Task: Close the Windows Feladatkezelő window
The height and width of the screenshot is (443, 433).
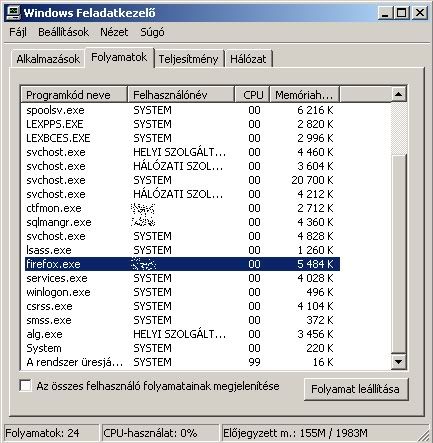Action: pos(420,13)
